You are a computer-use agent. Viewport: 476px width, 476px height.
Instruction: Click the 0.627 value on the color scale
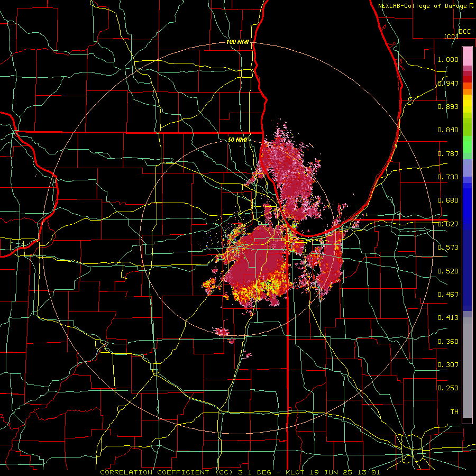pos(448,224)
